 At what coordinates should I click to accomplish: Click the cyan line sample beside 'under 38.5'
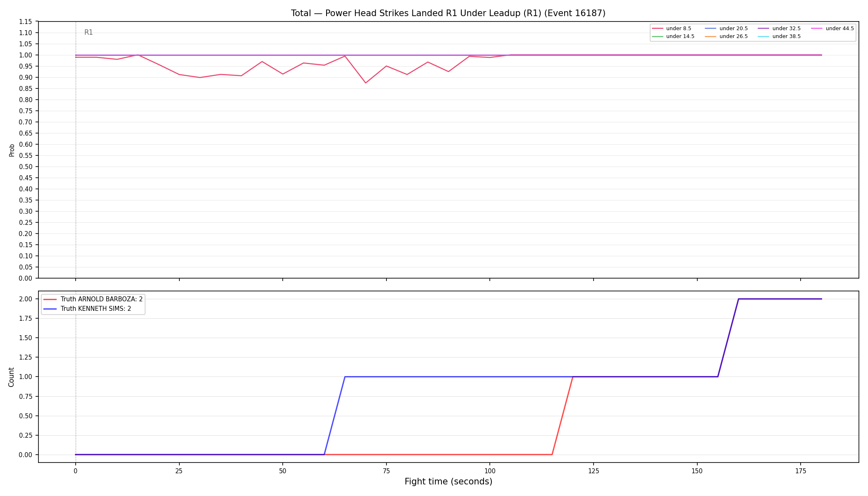click(764, 36)
